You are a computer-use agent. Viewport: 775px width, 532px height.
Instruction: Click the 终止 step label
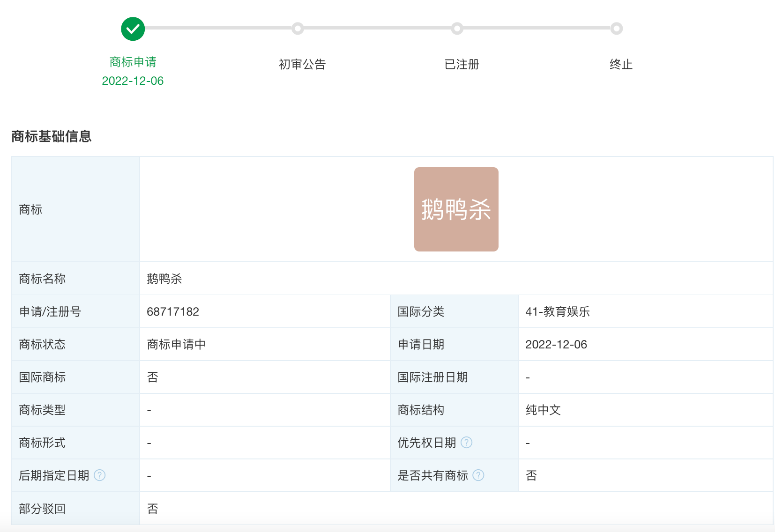click(621, 64)
